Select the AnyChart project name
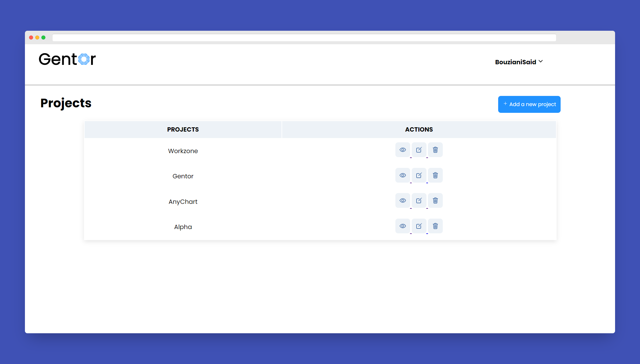 (x=183, y=202)
